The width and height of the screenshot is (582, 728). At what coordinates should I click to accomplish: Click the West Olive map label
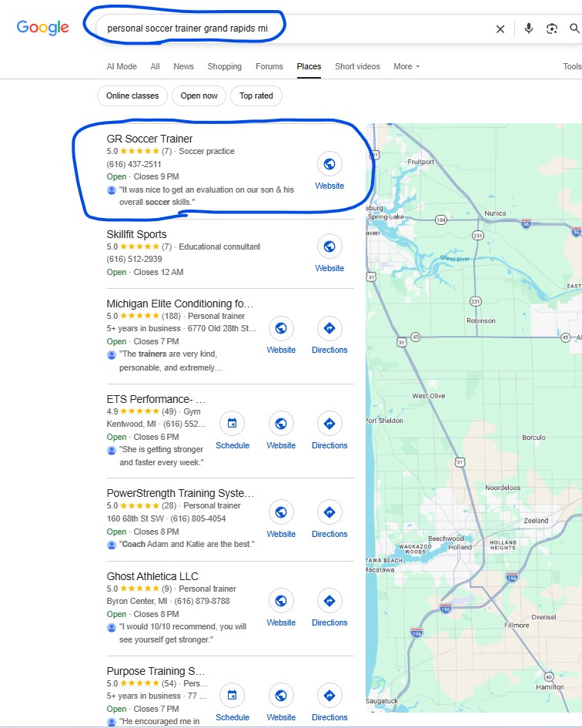429,395
